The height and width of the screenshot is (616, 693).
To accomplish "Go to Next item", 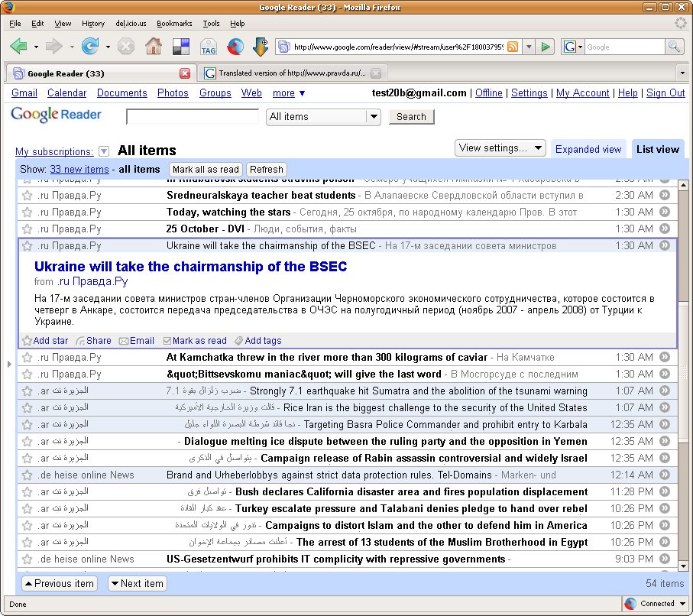I will point(138,584).
